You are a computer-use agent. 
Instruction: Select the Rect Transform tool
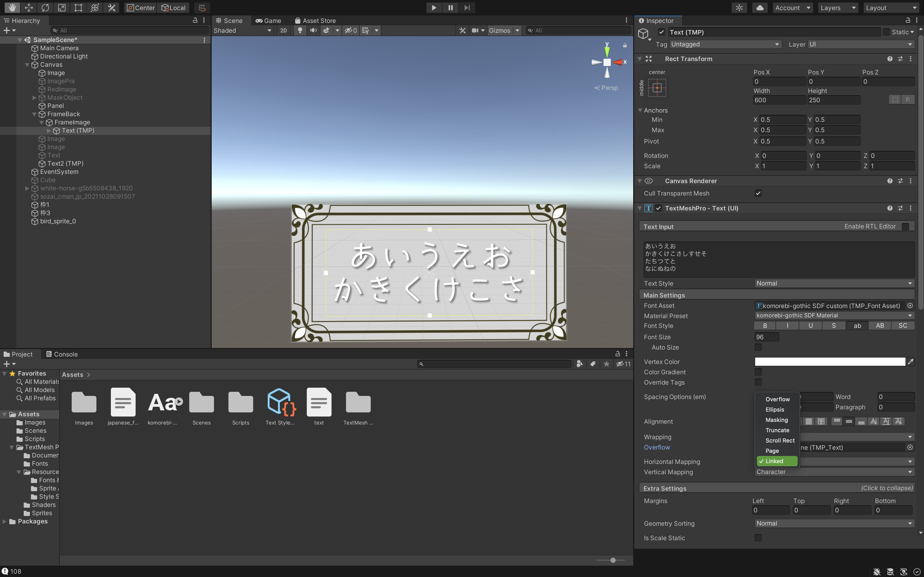click(x=78, y=8)
